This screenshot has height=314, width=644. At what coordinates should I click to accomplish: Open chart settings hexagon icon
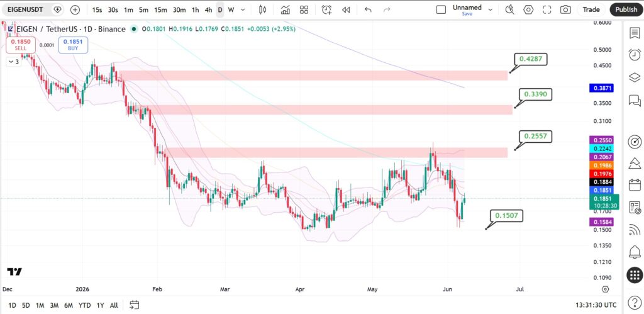528,9
